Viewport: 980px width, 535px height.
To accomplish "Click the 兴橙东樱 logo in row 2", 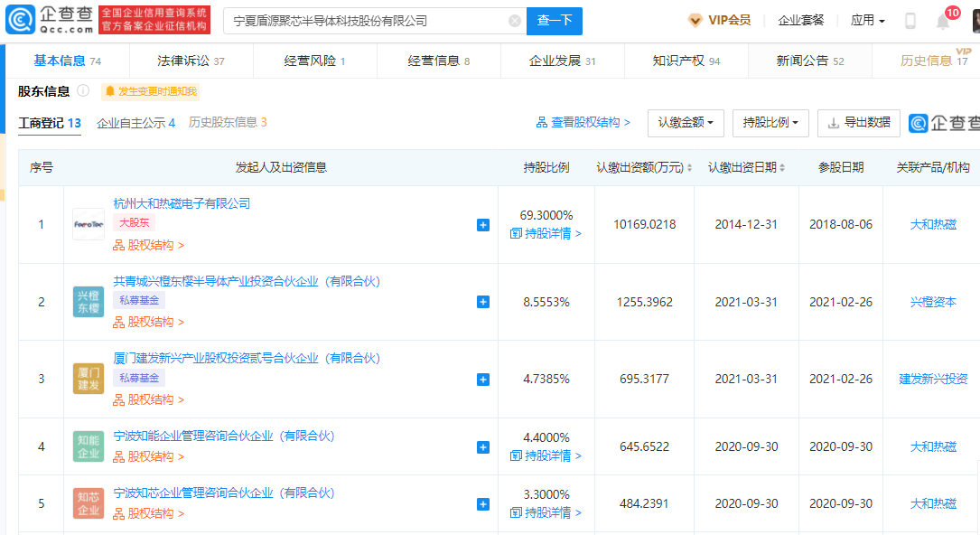I will click(x=89, y=302).
